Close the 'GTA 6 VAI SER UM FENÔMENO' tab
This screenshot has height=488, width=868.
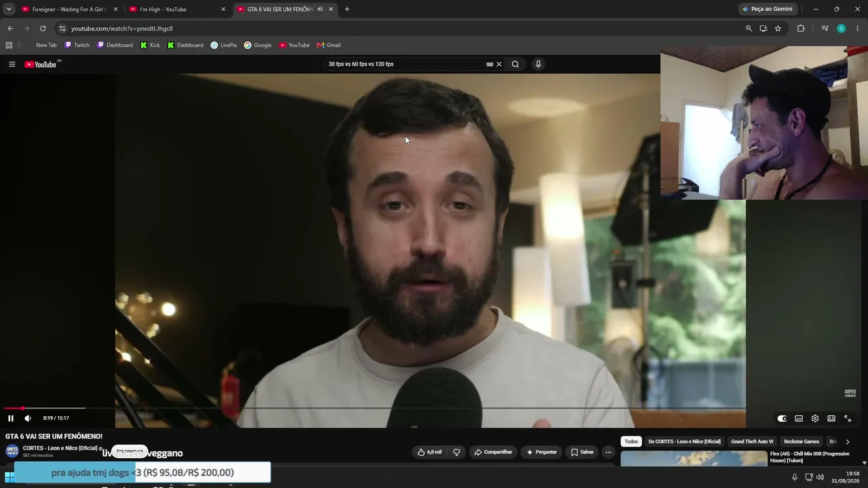coord(331,9)
